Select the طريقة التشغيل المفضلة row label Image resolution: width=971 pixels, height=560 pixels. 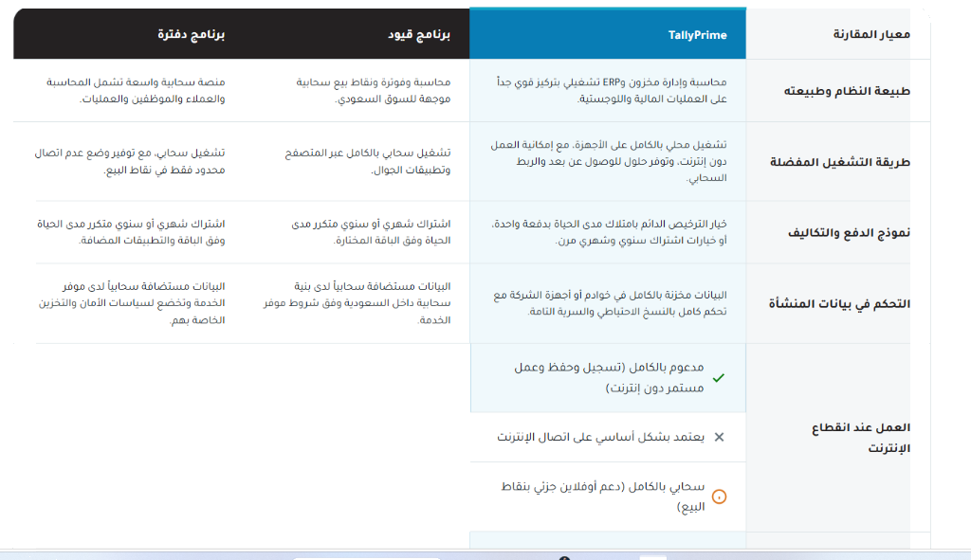coord(840,162)
